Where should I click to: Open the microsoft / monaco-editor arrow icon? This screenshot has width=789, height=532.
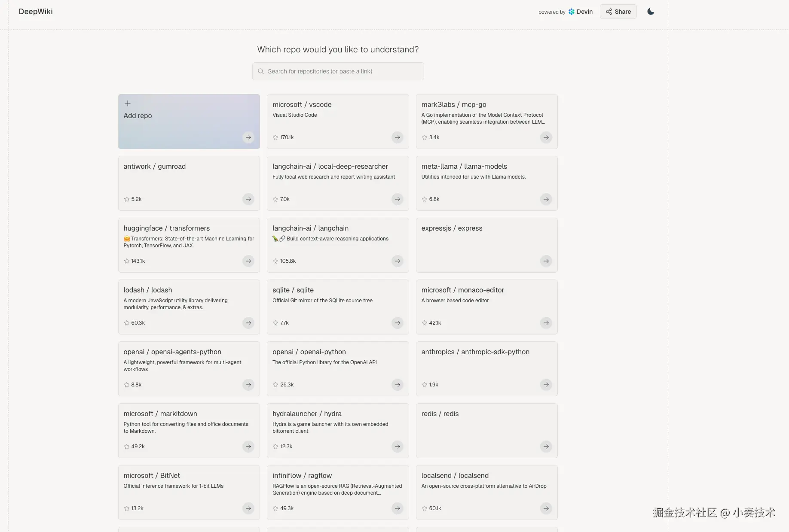coord(546,323)
